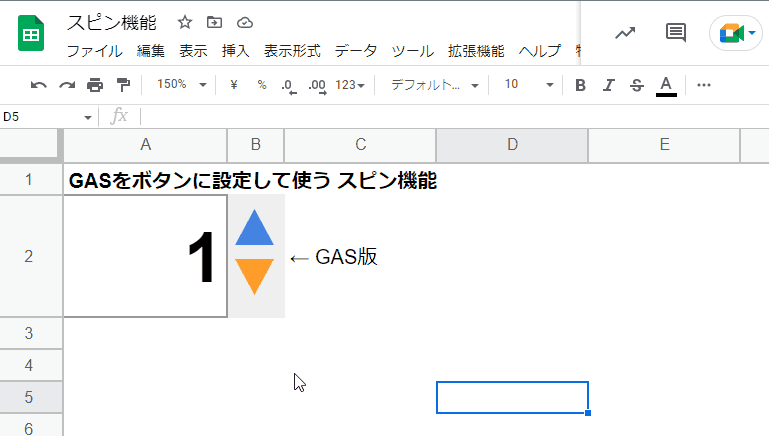Click the move to folder icon
This screenshot has width=769, height=436.
pos(214,22)
